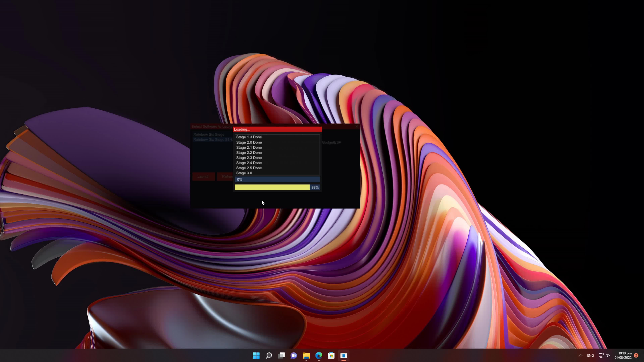Image resolution: width=644 pixels, height=362 pixels.
Task: Open the Microsoft Store
Action: [x=331, y=356]
